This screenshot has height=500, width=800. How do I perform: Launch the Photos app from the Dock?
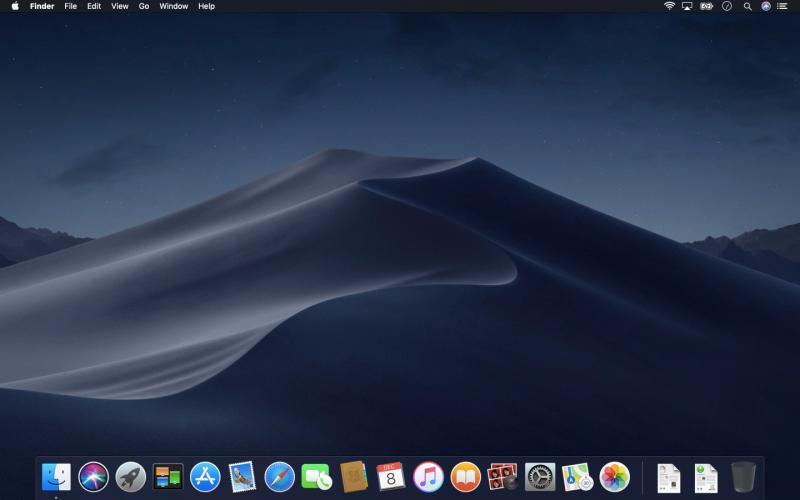(614, 477)
